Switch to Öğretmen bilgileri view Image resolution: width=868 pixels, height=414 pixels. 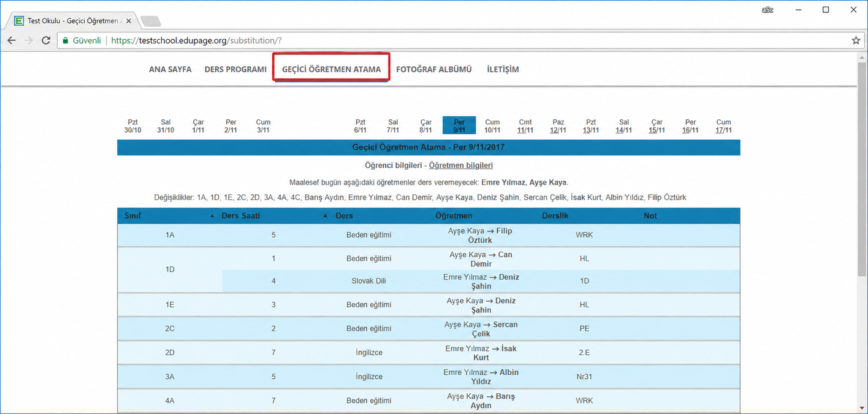click(x=461, y=165)
